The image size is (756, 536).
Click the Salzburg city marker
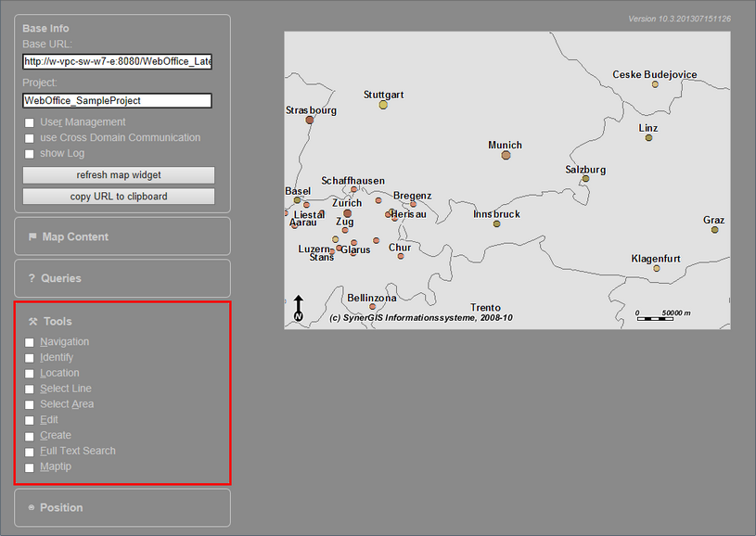click(x=585, y=181)
